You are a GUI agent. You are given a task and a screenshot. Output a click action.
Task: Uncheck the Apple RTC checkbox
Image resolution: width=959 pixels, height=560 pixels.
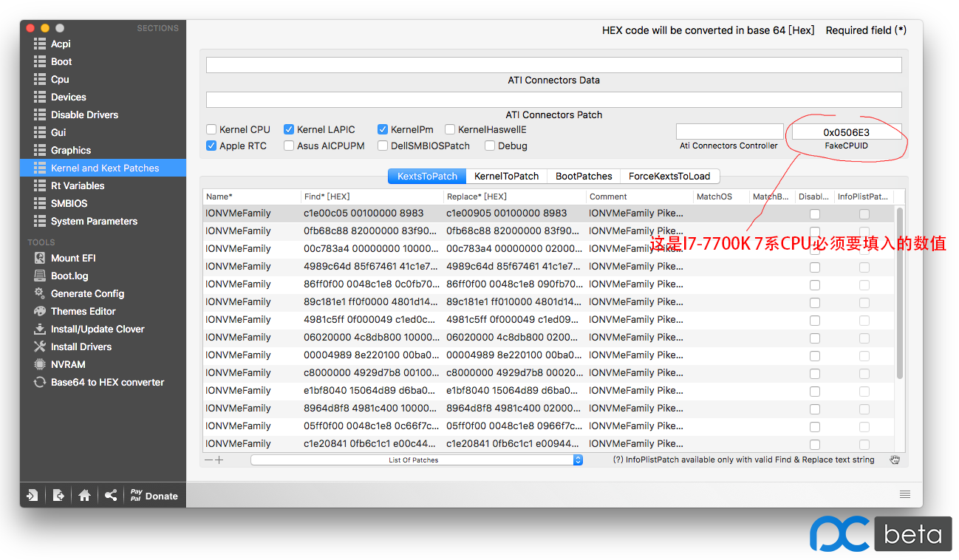211,146
